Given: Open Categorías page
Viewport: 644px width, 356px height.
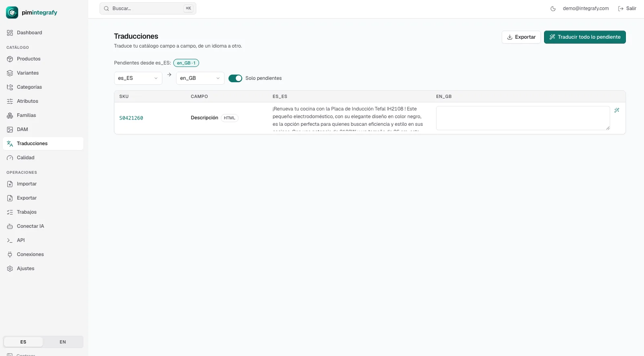Looking at the screenshot, I should (43, 87).
